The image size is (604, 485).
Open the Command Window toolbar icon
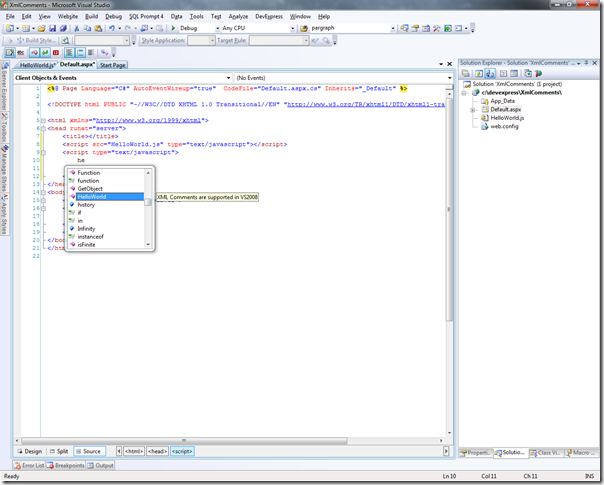(458, 28)
